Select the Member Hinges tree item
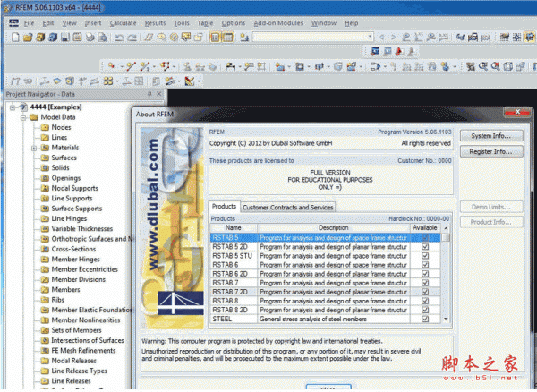Viewport: 537px width, 392px height. 75,260
